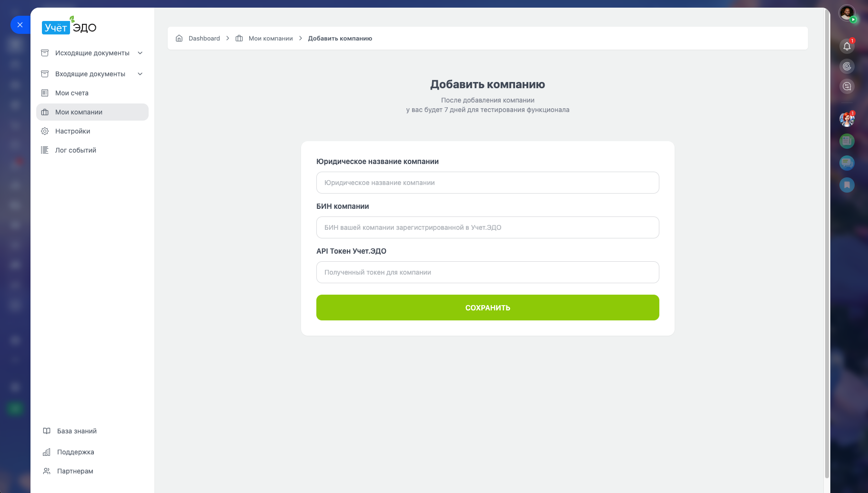The width and height of the screenshot is (868, 493).
Task: Open Настройки via its gear icon
Action: click(x=45, y=131)
